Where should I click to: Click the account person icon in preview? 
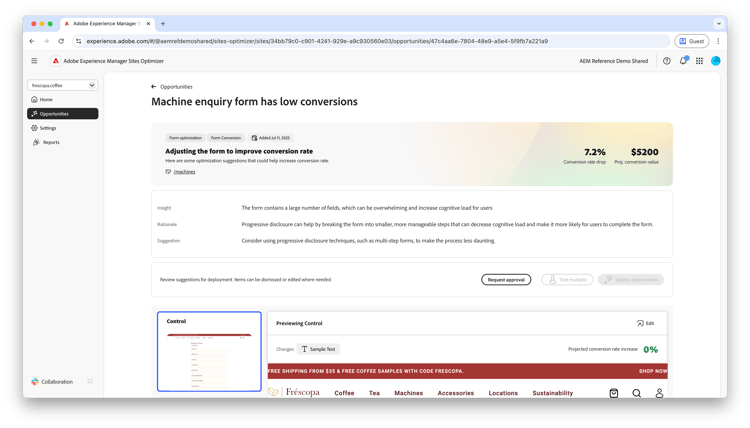click(x=659, y=393)
